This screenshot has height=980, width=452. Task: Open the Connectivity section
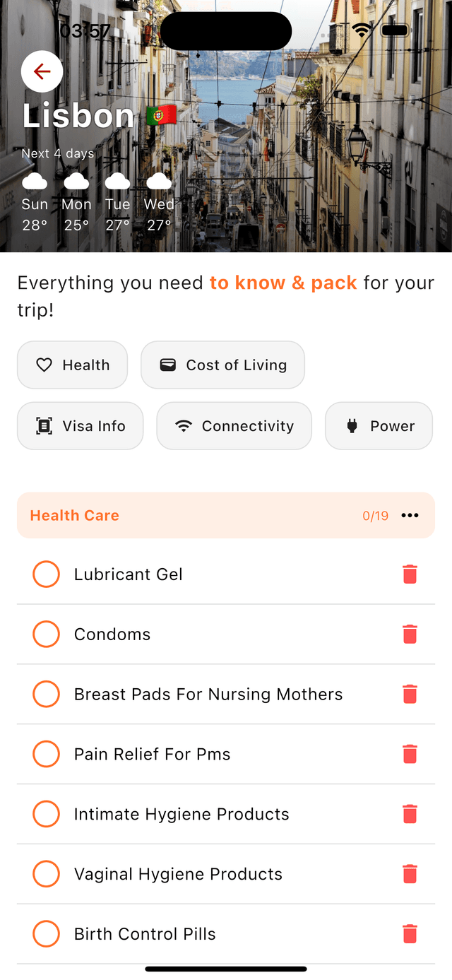[234, 425]
